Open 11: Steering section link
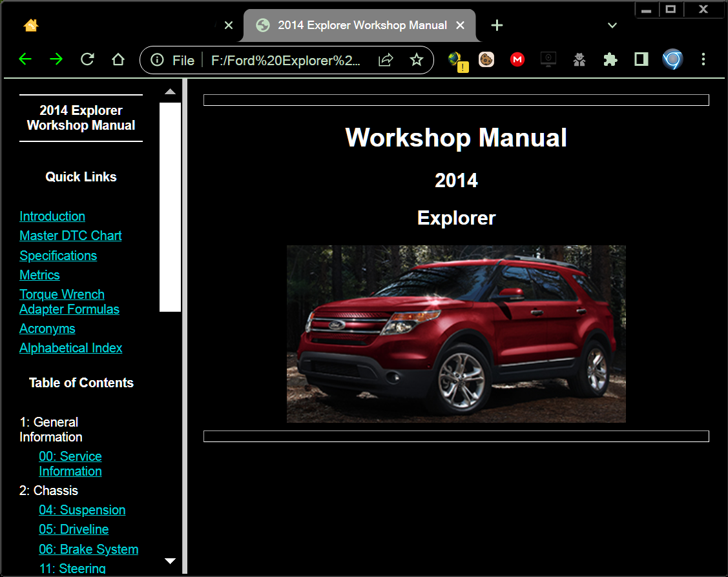Viewport: 728px width, 577px height. tap(72, 569)
